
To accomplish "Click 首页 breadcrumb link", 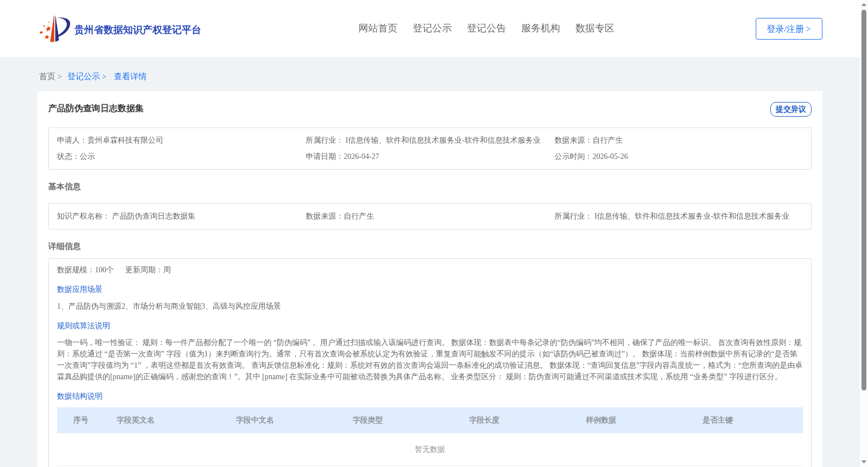I will [x=47, y=76].
